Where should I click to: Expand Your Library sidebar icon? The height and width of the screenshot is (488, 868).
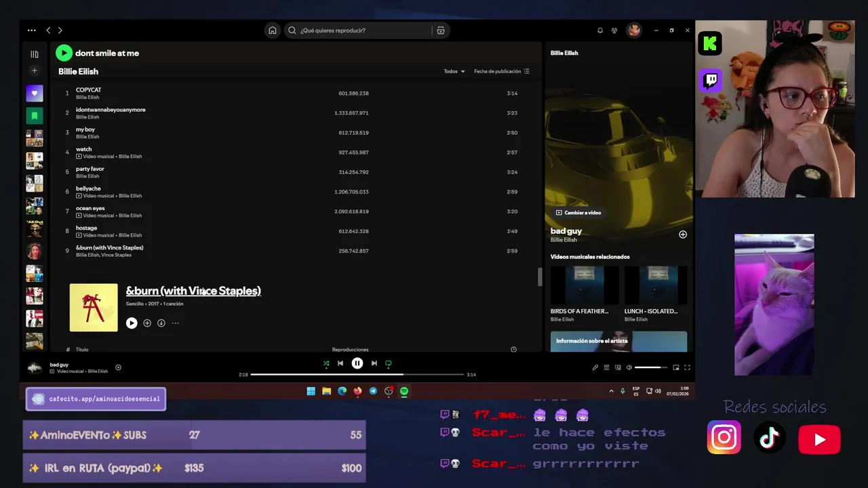tap(35, 54)
